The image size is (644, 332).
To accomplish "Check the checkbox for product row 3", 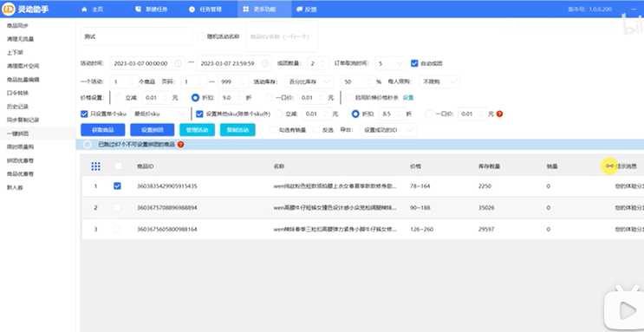I will tap(118, 229).
